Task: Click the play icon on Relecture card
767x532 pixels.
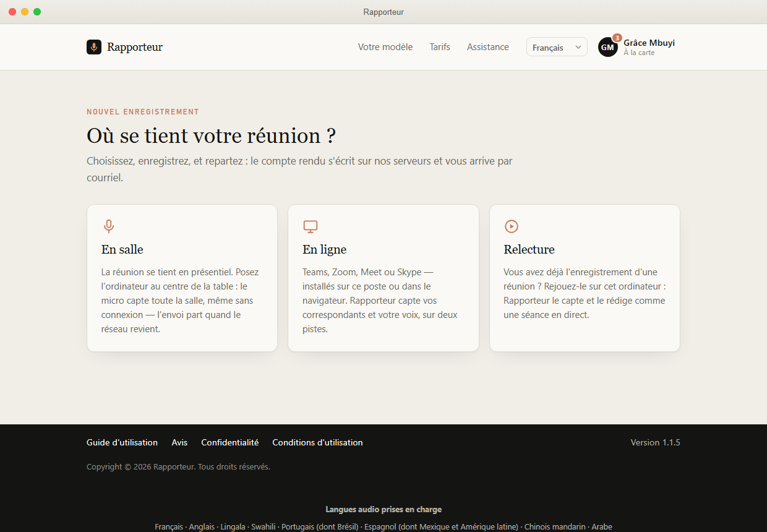Action: [x=512, y=226]
